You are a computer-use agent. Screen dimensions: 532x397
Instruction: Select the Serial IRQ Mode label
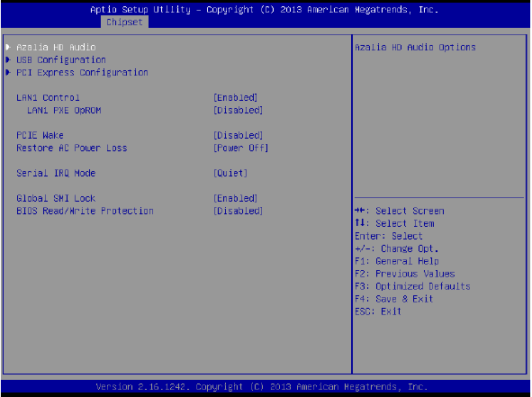pyautogui.click(x=56, y=173)
